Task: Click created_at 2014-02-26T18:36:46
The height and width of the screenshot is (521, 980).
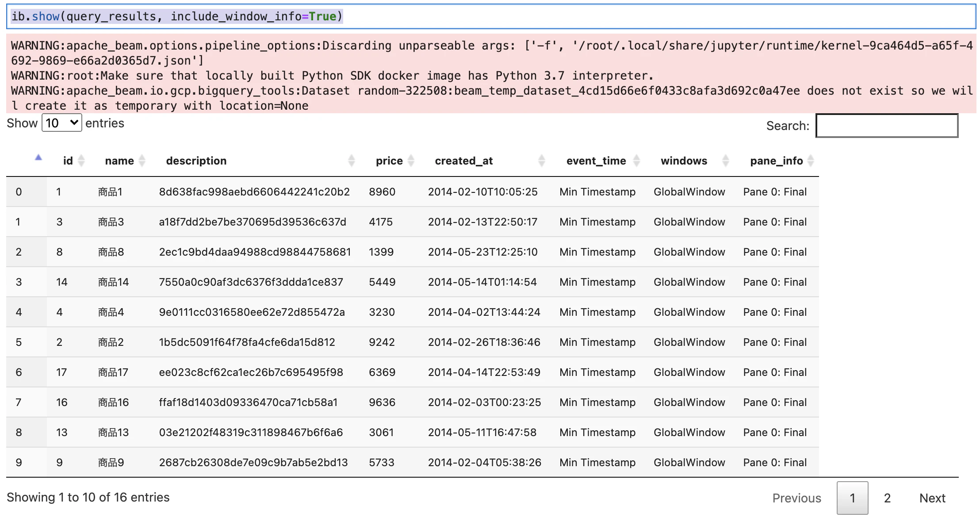Action: pos(484,342)
